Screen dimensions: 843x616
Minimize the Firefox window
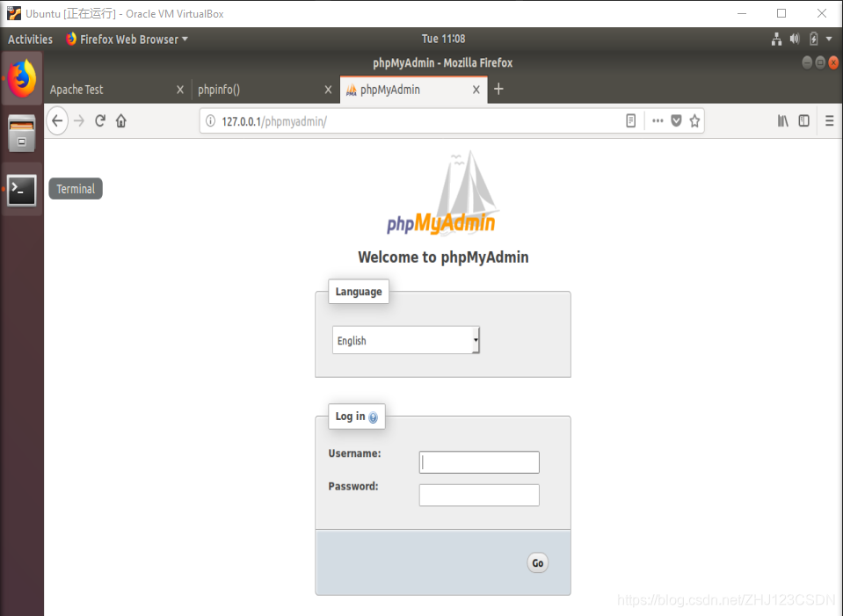tap(807, 63)
